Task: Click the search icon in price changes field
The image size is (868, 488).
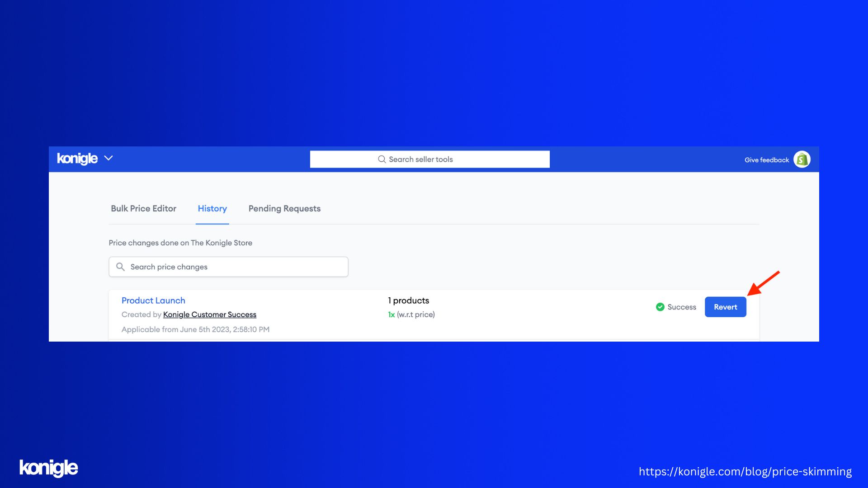Action: click(x=120, y=266)
